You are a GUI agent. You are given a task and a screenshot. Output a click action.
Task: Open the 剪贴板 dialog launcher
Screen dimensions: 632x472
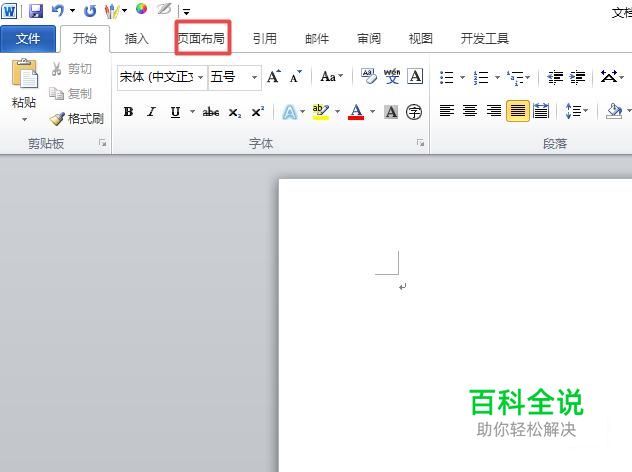102,143
